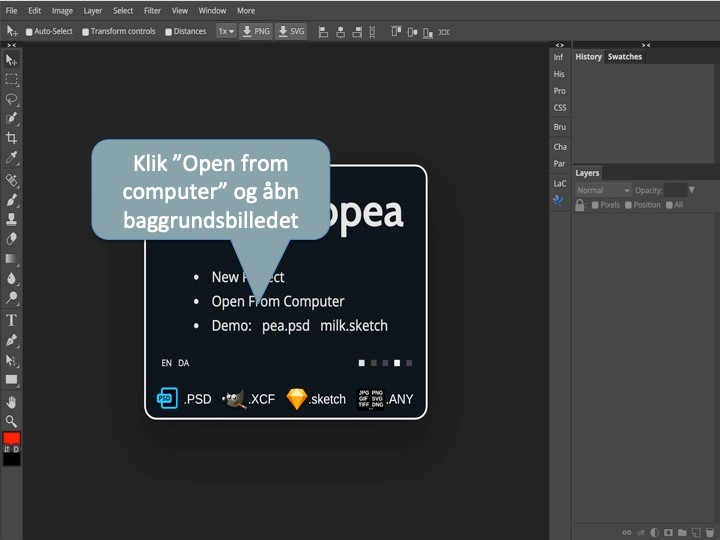The height and width of the screenshot is (540, 720).
Task: Click the new folder icon in Layers panel
Action: (x=682, y=532)
